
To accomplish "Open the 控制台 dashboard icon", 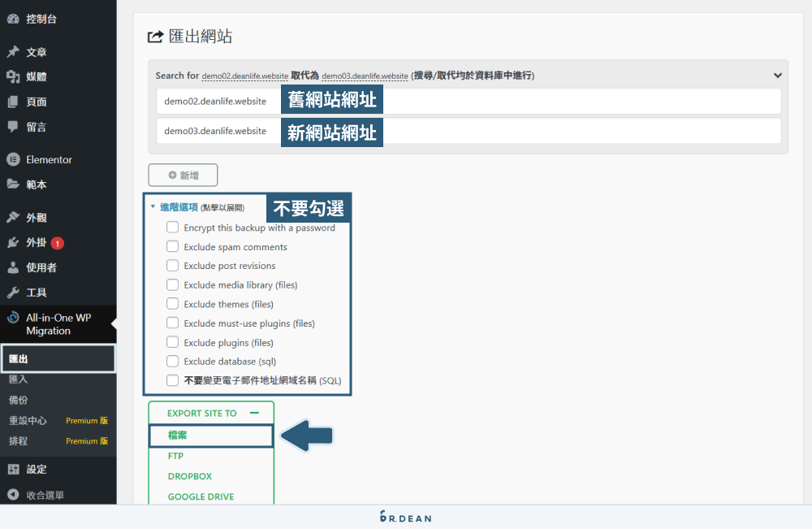I will tap(11, 18).
